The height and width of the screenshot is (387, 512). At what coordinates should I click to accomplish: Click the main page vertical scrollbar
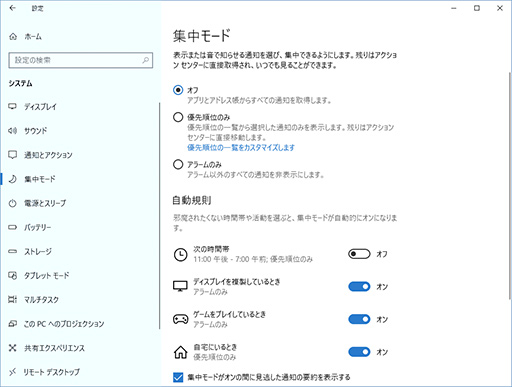click(510, 186)
